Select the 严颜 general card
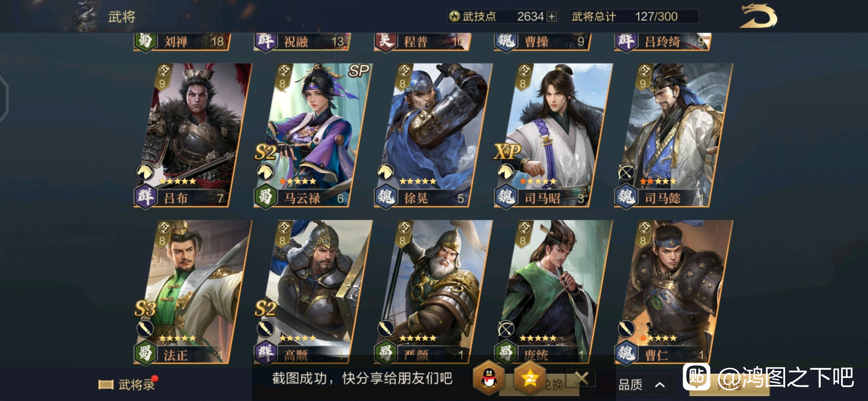 pyautogui.click(x=433, y=292)
